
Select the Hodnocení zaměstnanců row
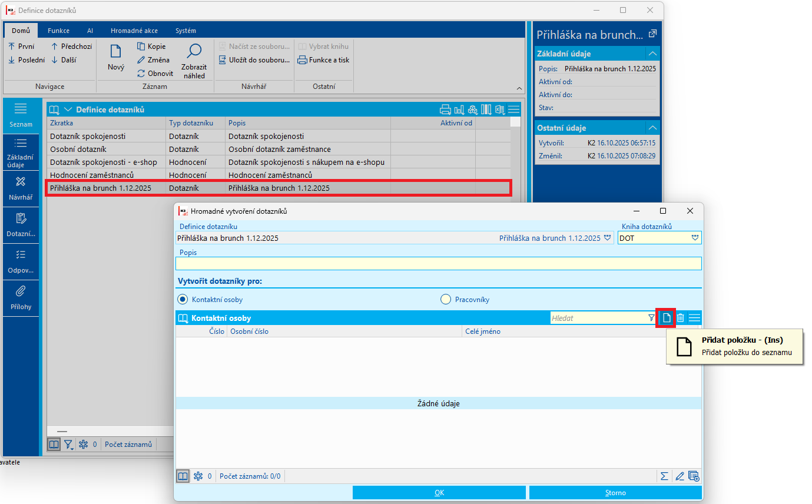(x=279, y=175)
